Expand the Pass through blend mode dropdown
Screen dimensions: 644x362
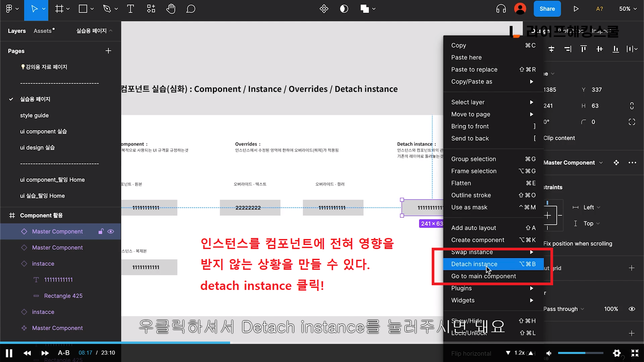(x=563, y=309)
